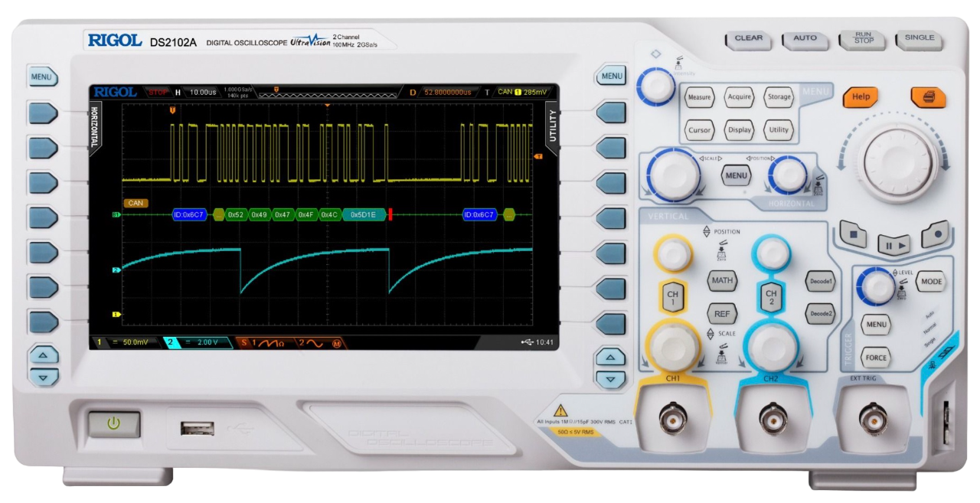Open the Acquire menu
Screen dimensions: 980x503
(740, 97)
